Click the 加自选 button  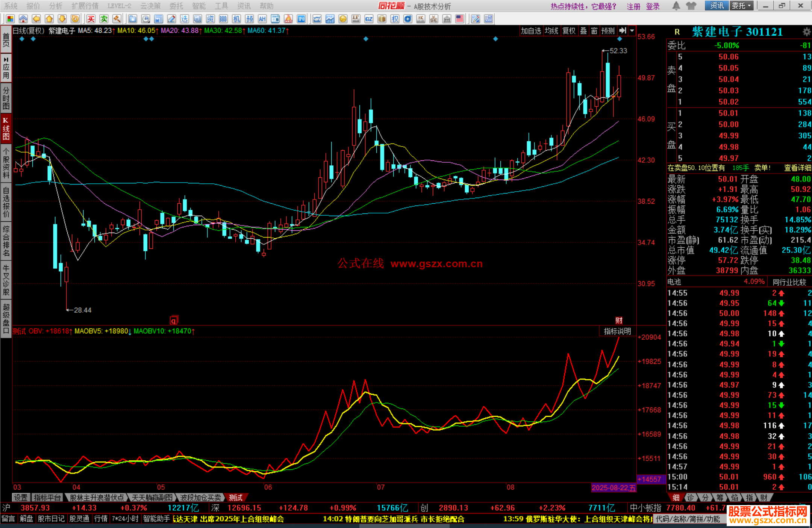(x=530, y=31)
